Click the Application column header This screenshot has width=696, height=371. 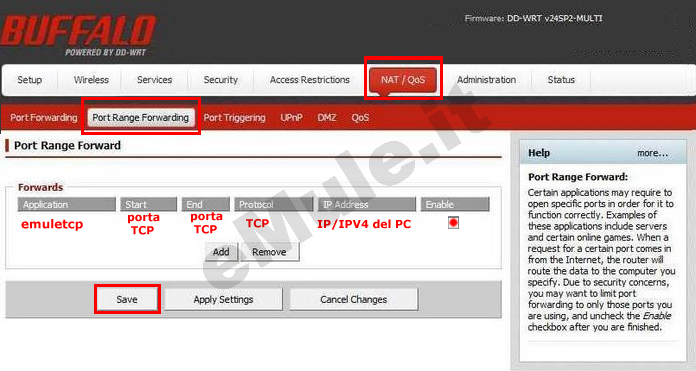click(67, 205)
